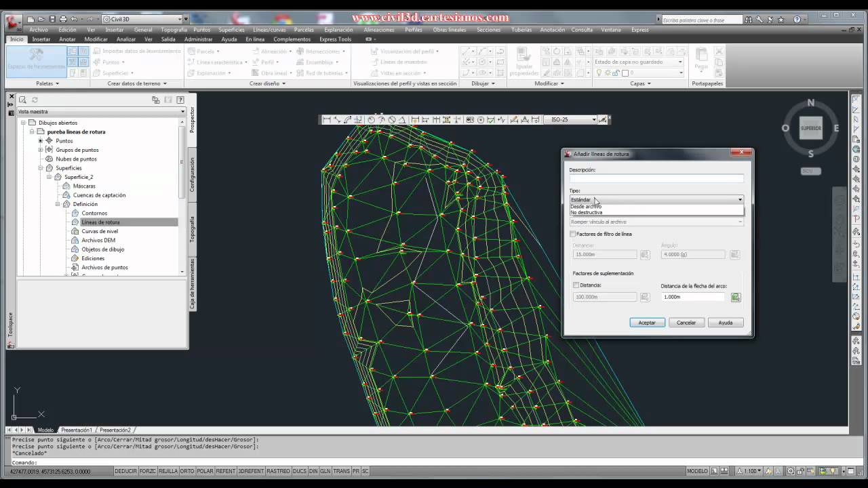
Task: Enable the 'Distancia' supplementing factor checkbox
Action: click(576, 285)
